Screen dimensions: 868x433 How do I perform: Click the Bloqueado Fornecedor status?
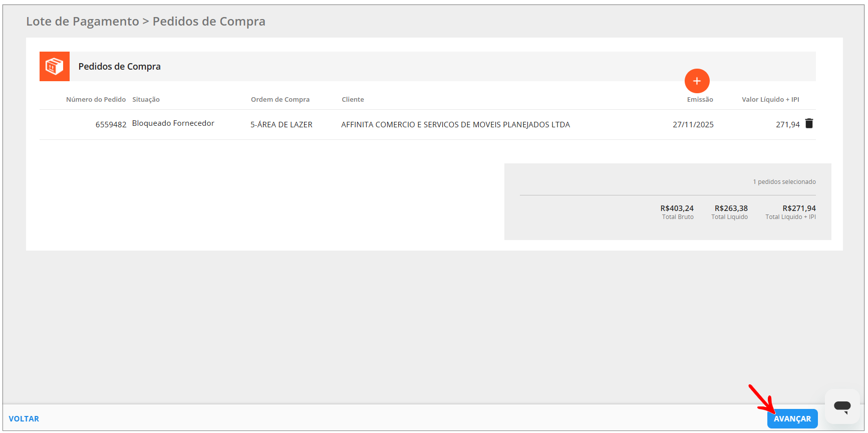click(x=173, y=123)
